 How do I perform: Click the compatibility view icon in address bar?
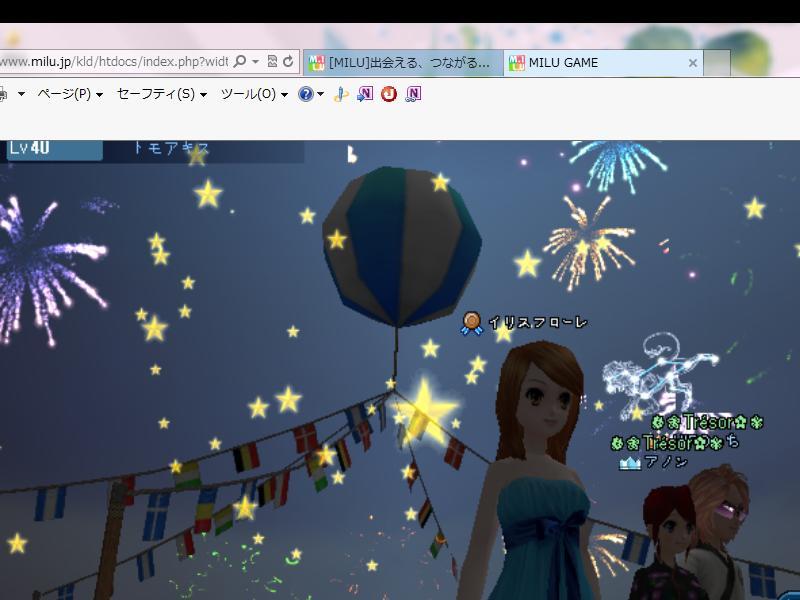(x=272, y=62)
